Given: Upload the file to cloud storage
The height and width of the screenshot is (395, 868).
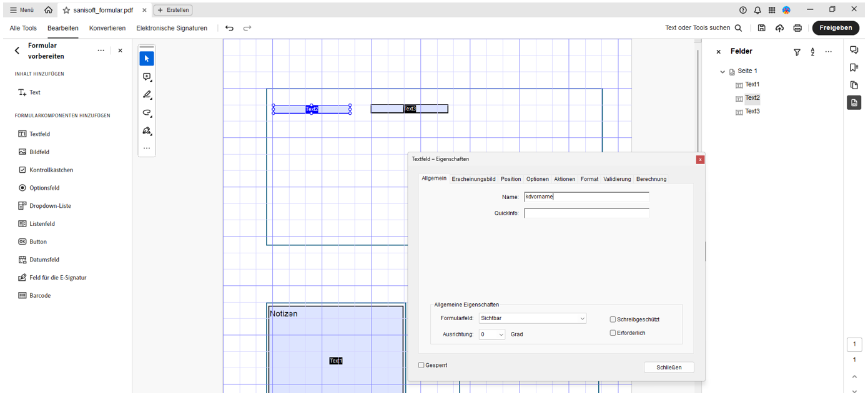Looking at the screenshot, I should [779, 28].
